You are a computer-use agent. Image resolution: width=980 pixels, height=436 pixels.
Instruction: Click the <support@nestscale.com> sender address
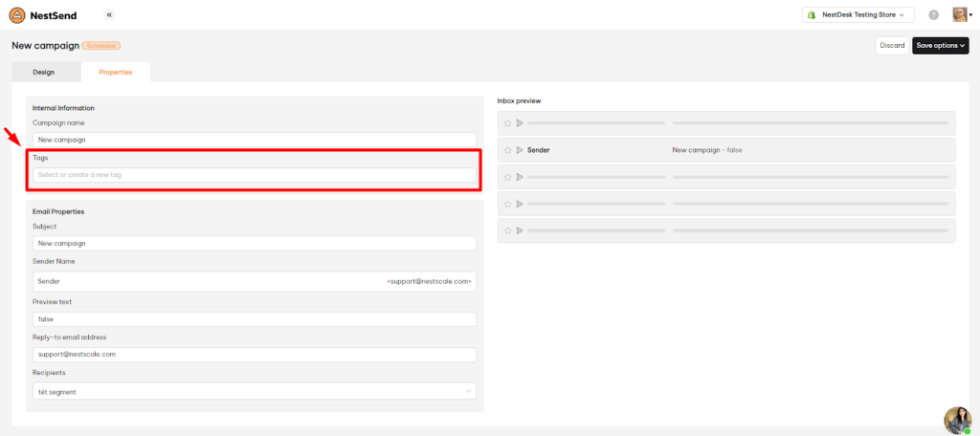tap(429, 282)
